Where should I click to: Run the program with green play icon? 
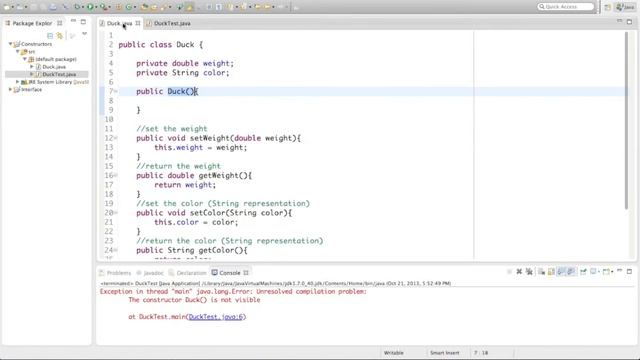[90, 7]
